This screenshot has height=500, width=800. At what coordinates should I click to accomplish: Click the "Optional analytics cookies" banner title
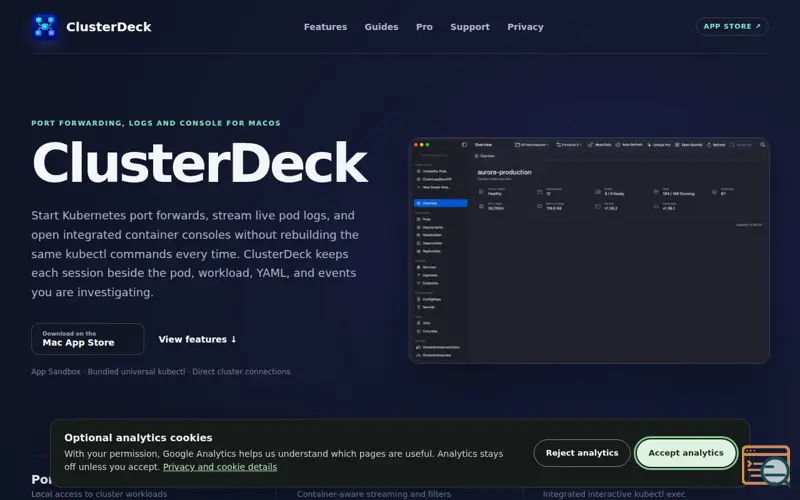pos(138,438)
